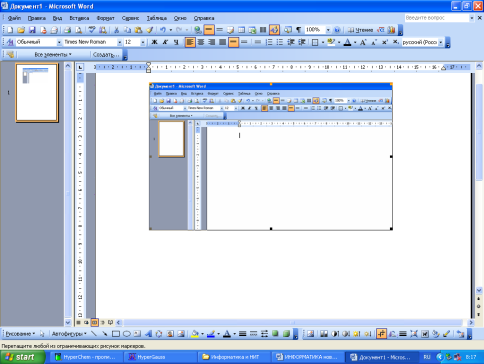
Task: Open the columns layout button
Action: coord(263,30)
